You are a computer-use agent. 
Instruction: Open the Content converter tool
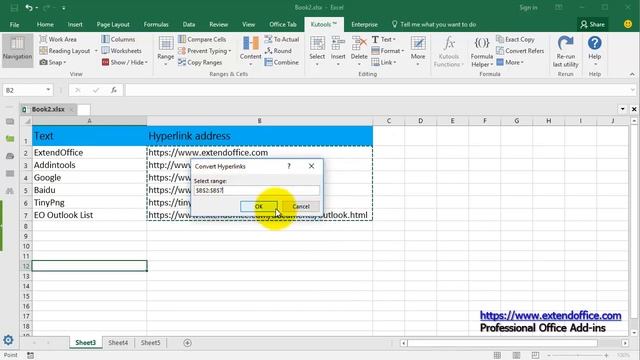251,52
